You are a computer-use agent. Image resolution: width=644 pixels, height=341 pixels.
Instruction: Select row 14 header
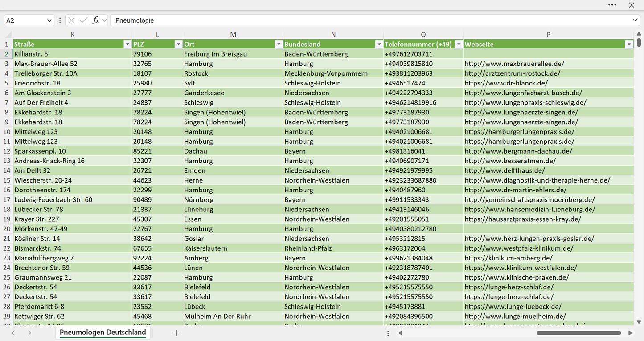point(7,170)
